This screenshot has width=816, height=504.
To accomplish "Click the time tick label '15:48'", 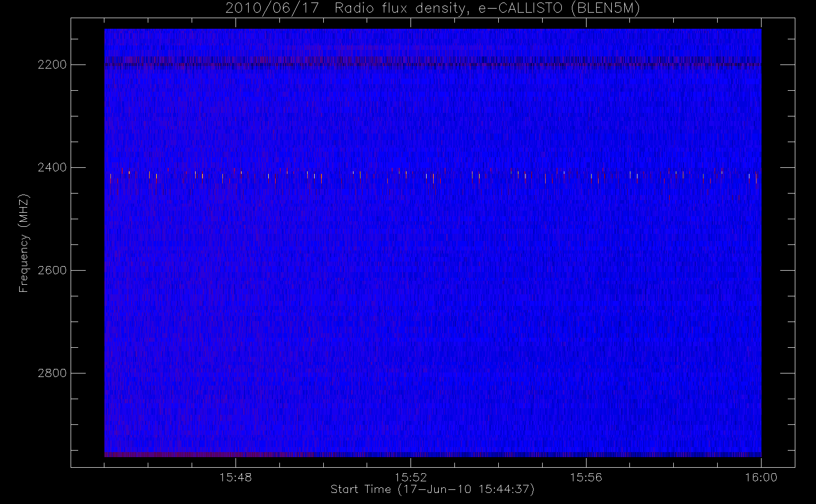I will [236, 477].
